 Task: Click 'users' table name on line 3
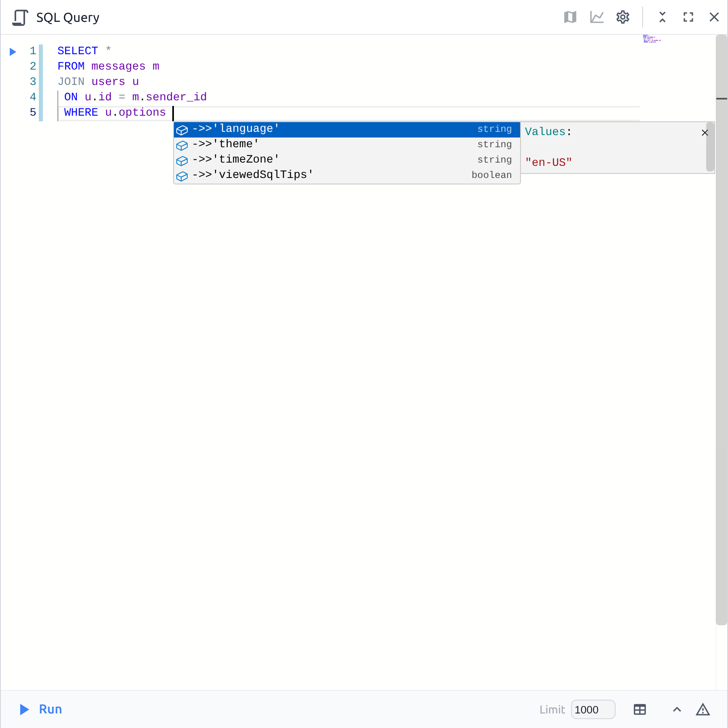(108, 82)
